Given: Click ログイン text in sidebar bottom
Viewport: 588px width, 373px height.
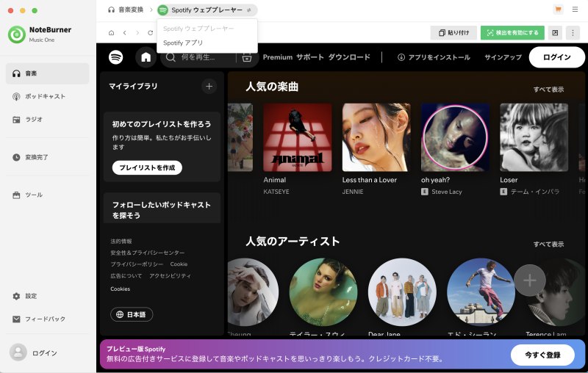Looking at the screenshot, I should [45, 353].
